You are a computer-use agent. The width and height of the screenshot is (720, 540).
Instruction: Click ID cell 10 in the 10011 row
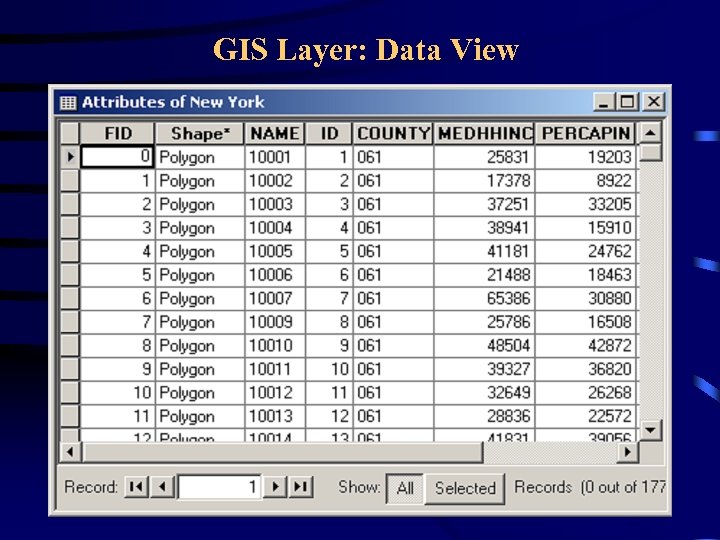[329, 369]
